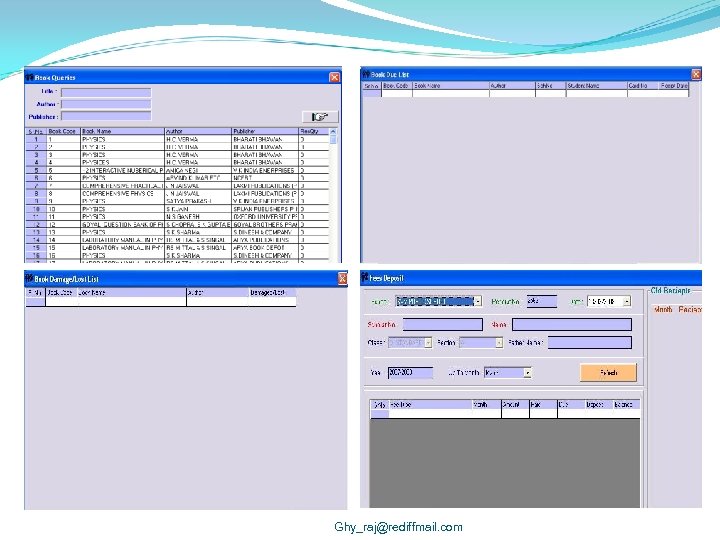Click Card No header in Book Due List
Viewport: 720px width, 540px height.
pos(642,86)
